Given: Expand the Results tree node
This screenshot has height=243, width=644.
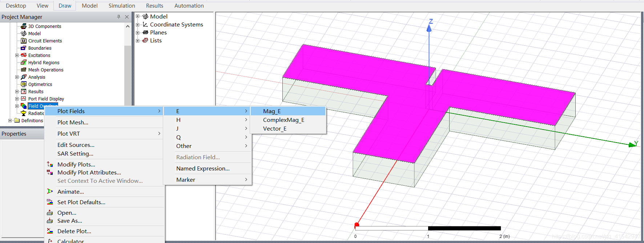Looking at the screenshot, I should pos(17,91).
